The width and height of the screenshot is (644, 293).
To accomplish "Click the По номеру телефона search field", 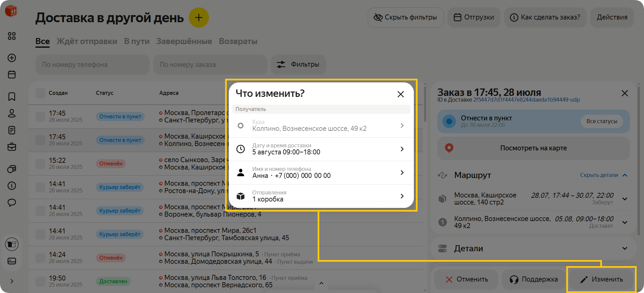I will [92, 65].
